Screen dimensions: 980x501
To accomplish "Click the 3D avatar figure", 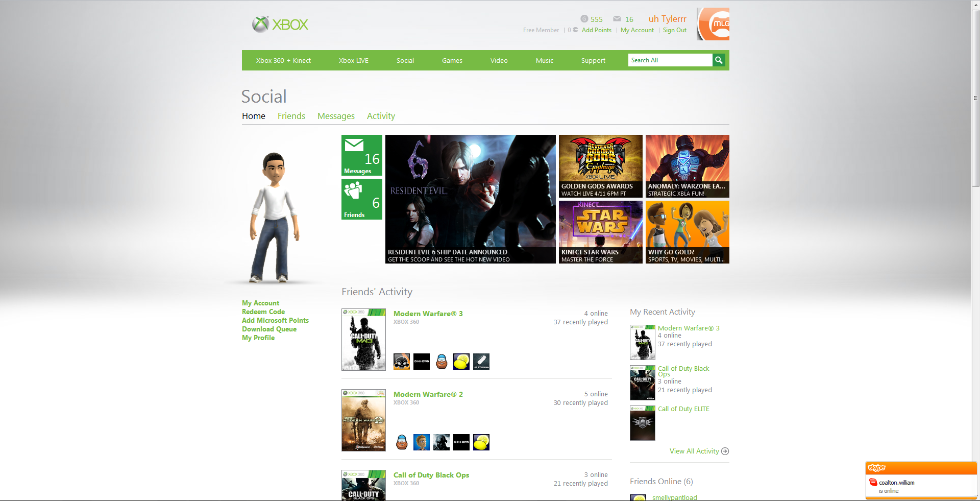I will [275, 218].
